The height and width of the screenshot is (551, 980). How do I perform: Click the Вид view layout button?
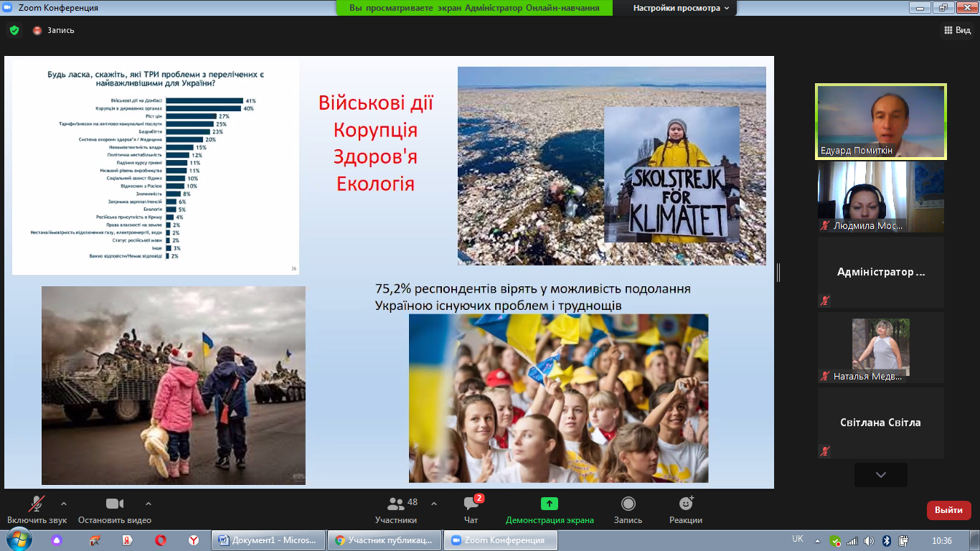point(957,30)
